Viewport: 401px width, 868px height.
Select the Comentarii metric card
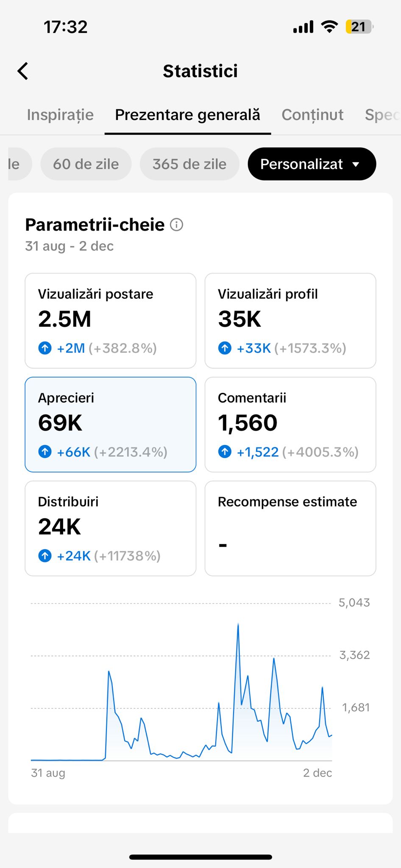[290, 424]
